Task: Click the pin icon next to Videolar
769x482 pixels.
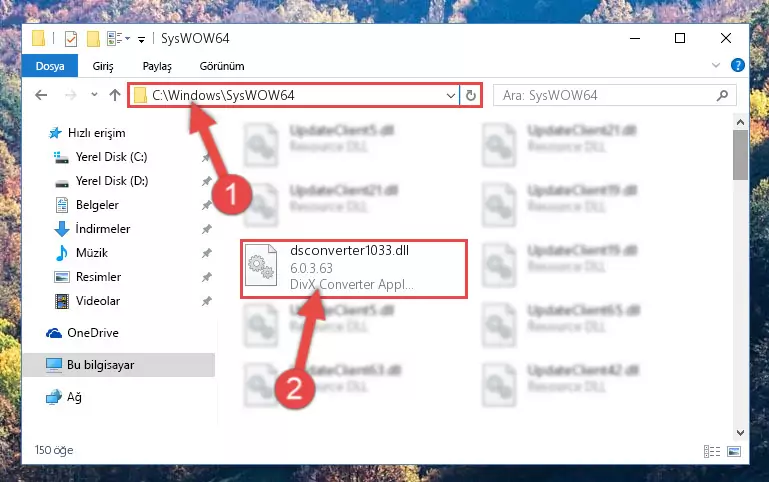Action: point(206,301)
